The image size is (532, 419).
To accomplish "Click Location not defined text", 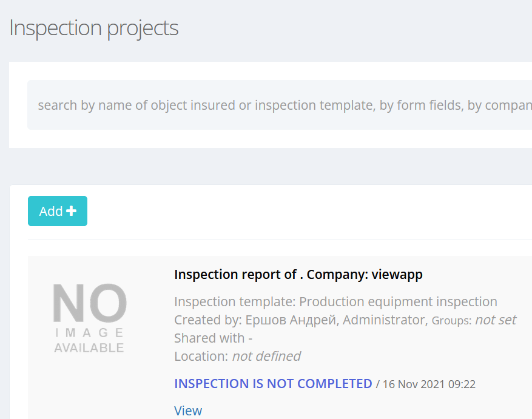I will point(266,356).
